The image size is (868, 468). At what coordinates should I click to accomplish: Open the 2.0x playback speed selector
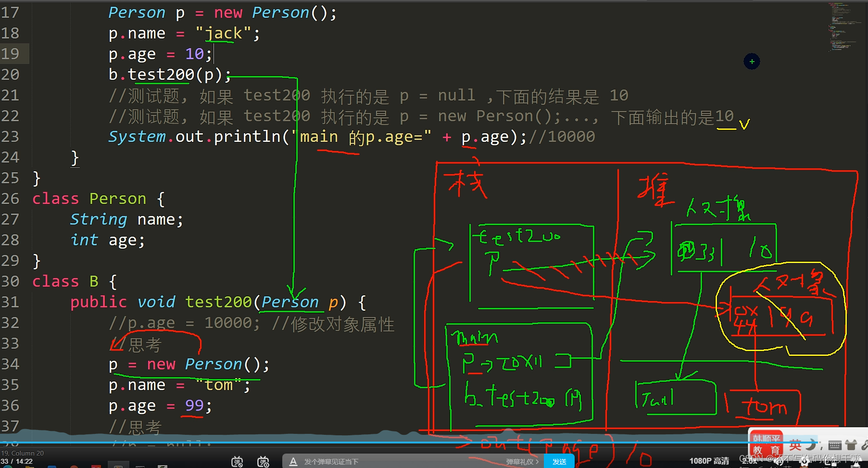749,461
